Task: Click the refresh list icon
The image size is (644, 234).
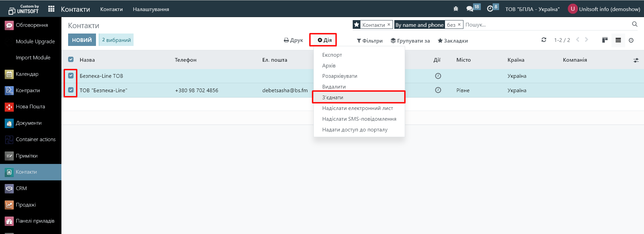Action: 544,40
